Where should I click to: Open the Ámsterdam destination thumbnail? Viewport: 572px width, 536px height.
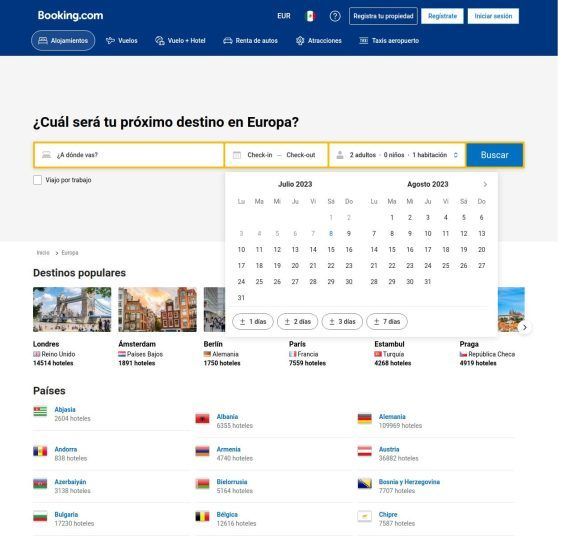pos(157,309)
